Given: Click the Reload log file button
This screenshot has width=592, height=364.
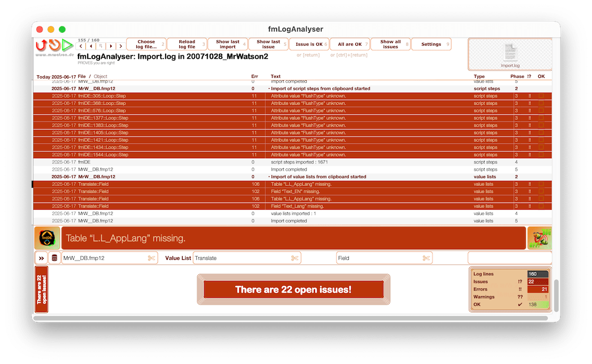Looking at the screenshot, I should click(187, 44).
